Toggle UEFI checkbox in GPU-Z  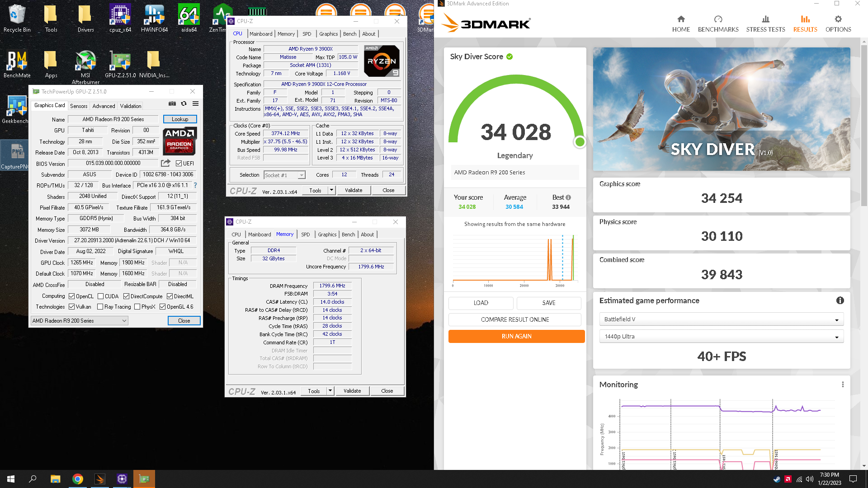pos(179,163)
